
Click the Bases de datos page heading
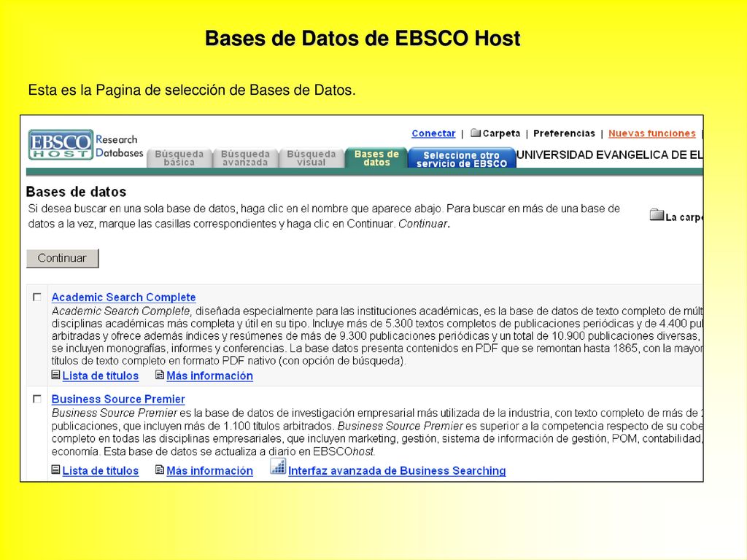[x=76, y=192]
